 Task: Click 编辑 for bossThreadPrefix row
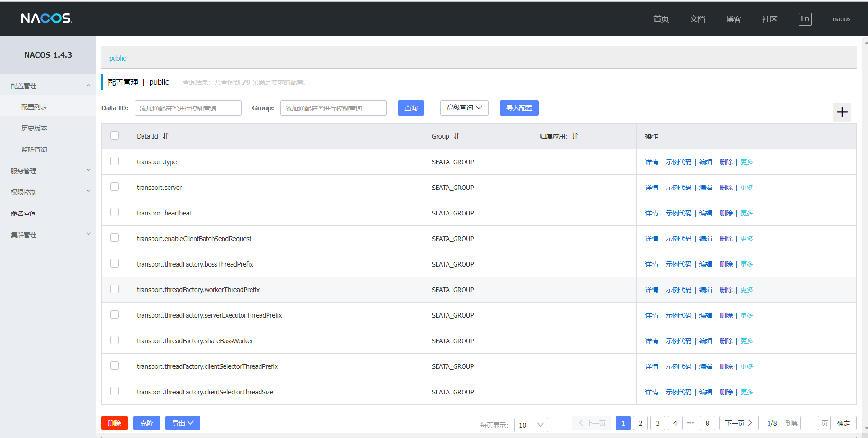click(706, 264)
